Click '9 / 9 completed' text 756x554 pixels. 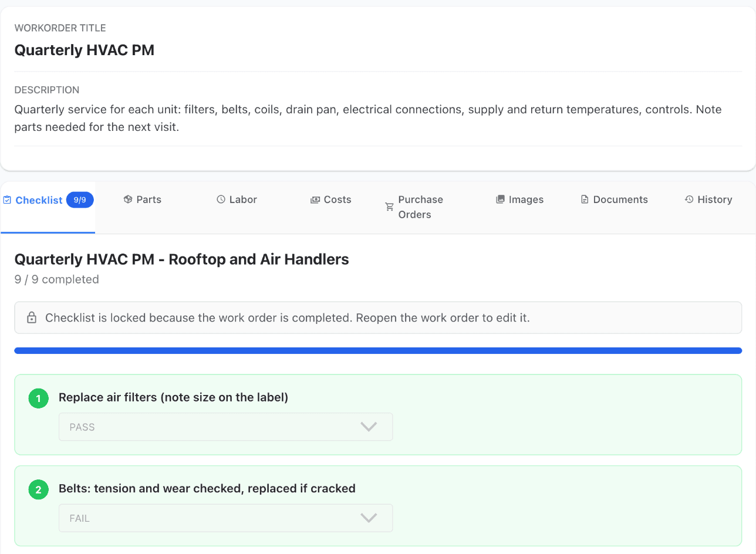point(56,279)
